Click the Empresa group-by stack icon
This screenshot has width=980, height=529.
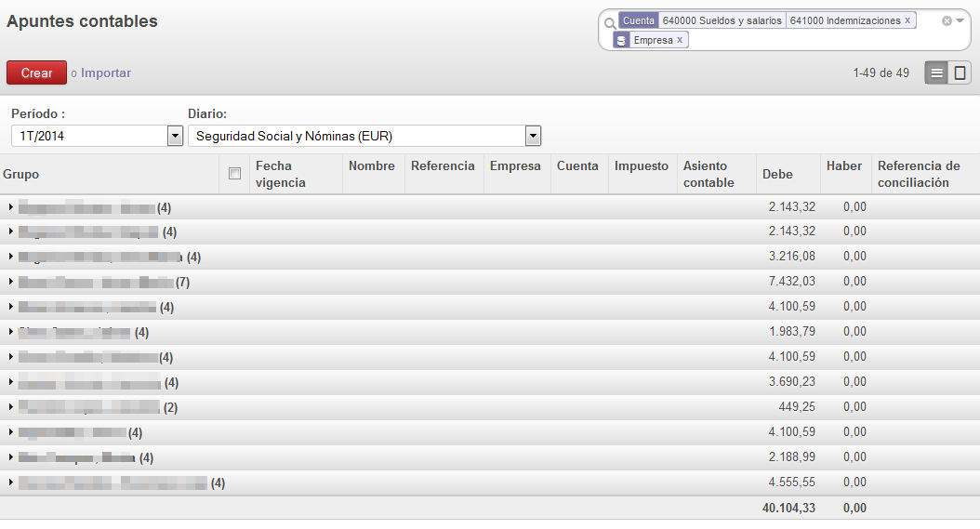621,40
